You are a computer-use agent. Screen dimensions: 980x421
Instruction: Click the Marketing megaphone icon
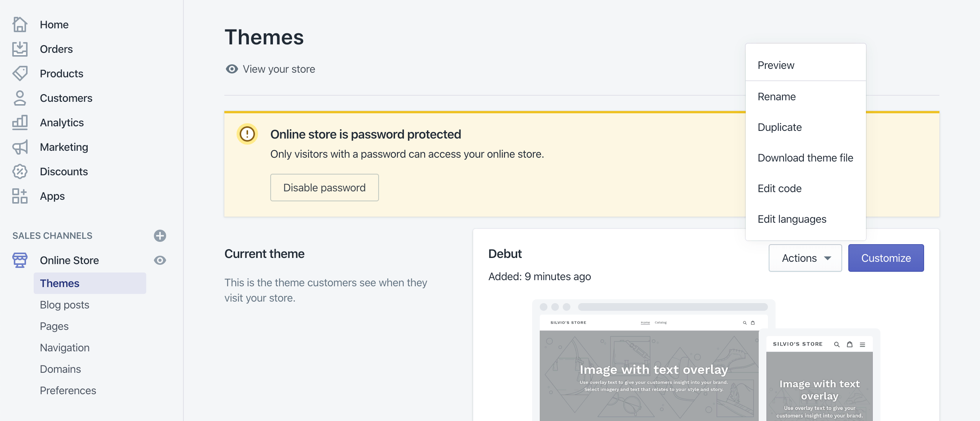click(20, 147)
